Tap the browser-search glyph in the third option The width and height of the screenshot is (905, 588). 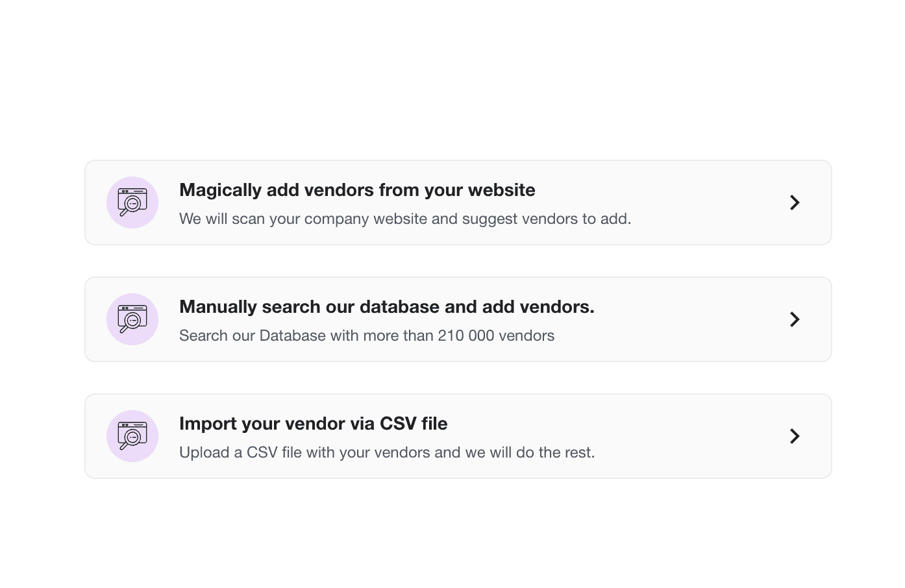tap(132, 436)
